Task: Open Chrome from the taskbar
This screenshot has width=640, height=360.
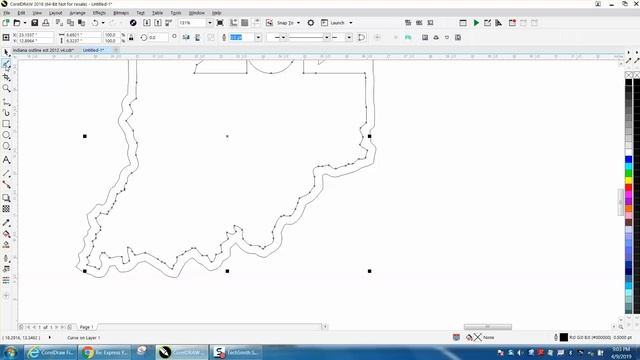Action: click(x=104, y=352)
